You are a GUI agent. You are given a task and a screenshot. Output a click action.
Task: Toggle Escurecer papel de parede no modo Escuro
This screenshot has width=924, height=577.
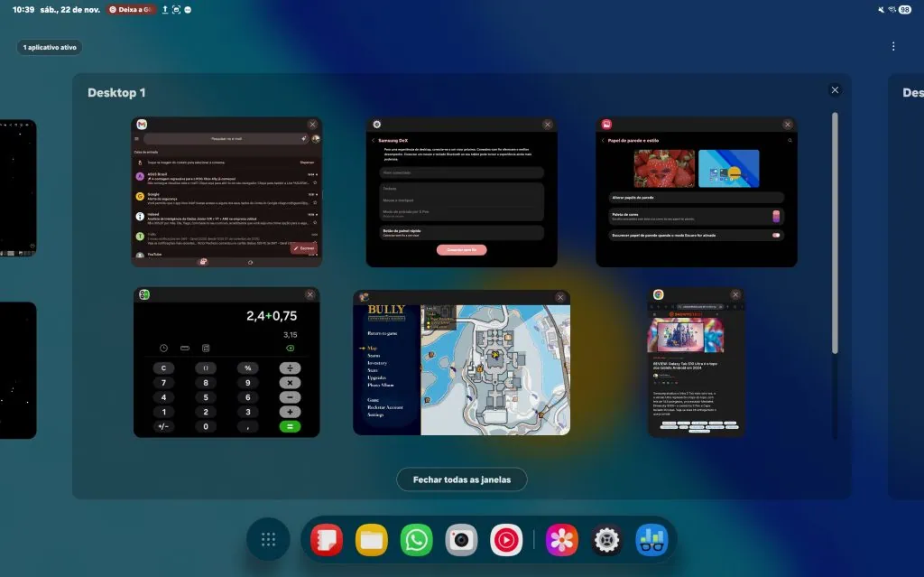[x=776, y=235]
